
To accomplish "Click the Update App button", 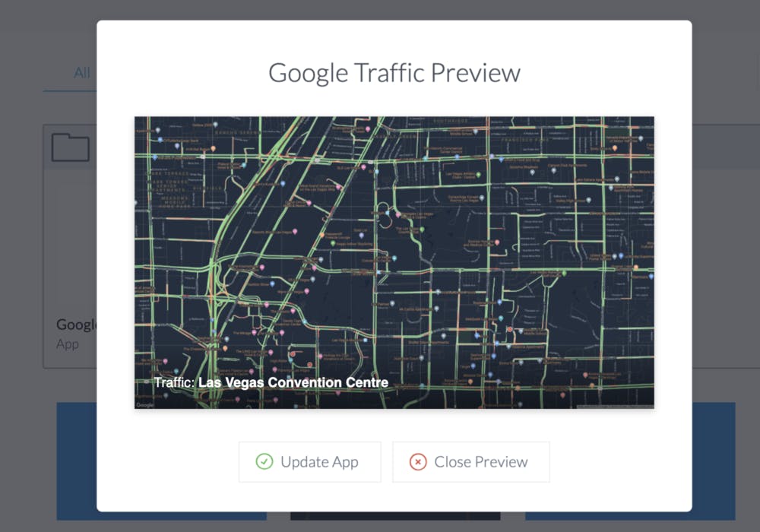I will tap(310, 462).
